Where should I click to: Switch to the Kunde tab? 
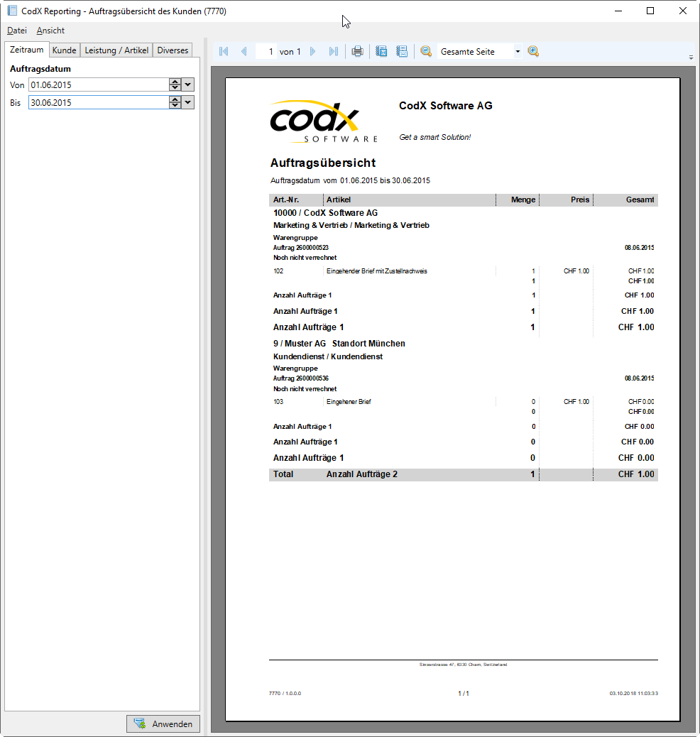point(64,50)
